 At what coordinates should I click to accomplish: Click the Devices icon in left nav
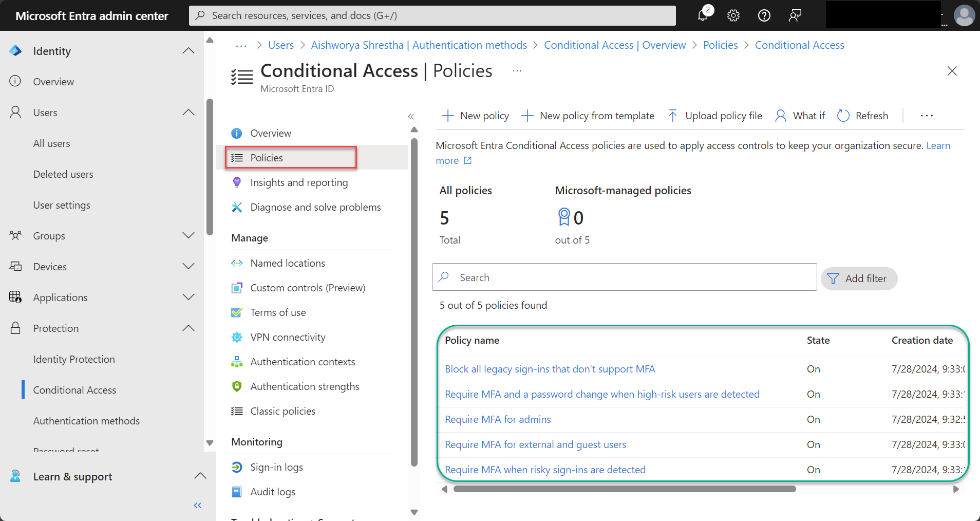click(x=15, y=266)
